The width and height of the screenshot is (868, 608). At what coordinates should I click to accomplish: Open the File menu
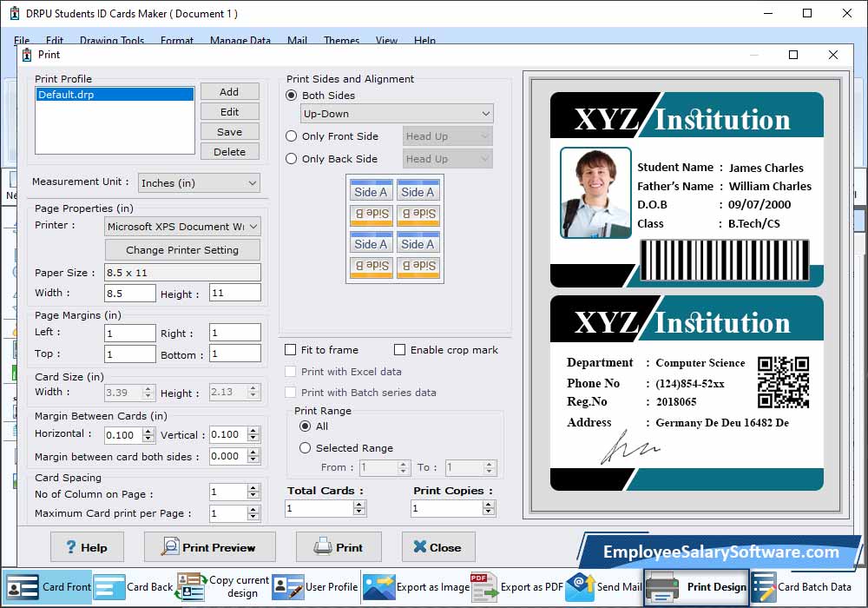(22, 41)
